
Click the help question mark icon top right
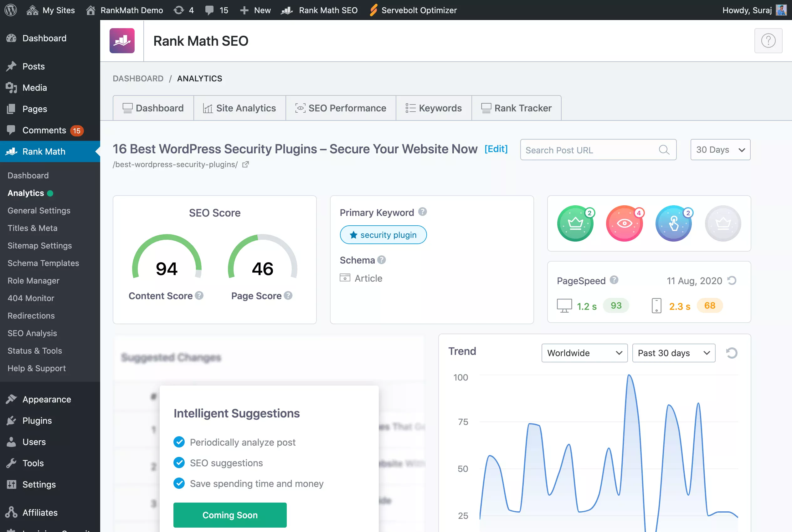click(x=768, y=41)
